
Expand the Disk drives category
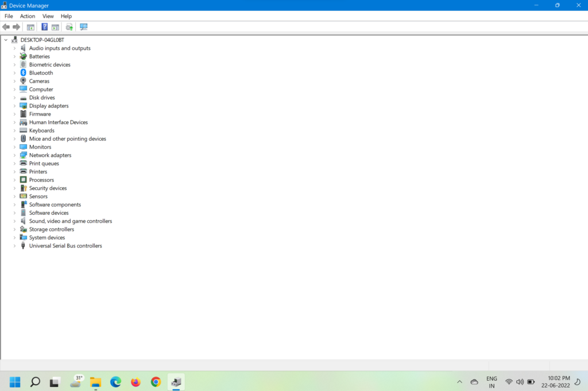coord(14,98)
